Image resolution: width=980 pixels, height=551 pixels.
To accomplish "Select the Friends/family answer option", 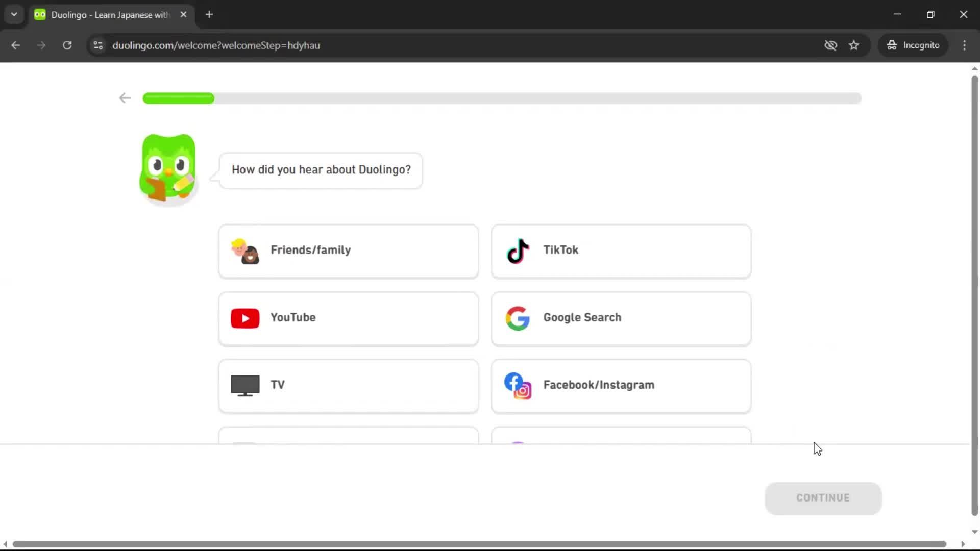I will 349,251.
